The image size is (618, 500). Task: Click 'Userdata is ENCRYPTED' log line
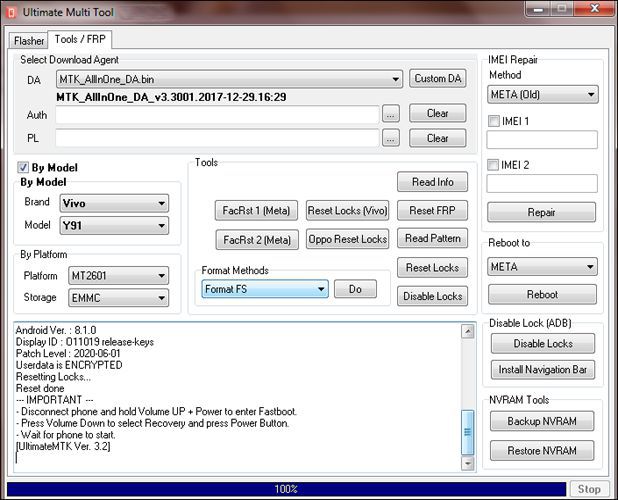pos(69,365)
